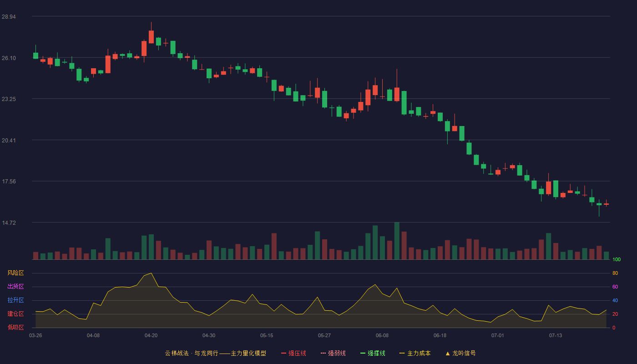The width and height of the screenshot is (637, 364).
Task: Click the 04-30 date label
Action: (209, 335)
